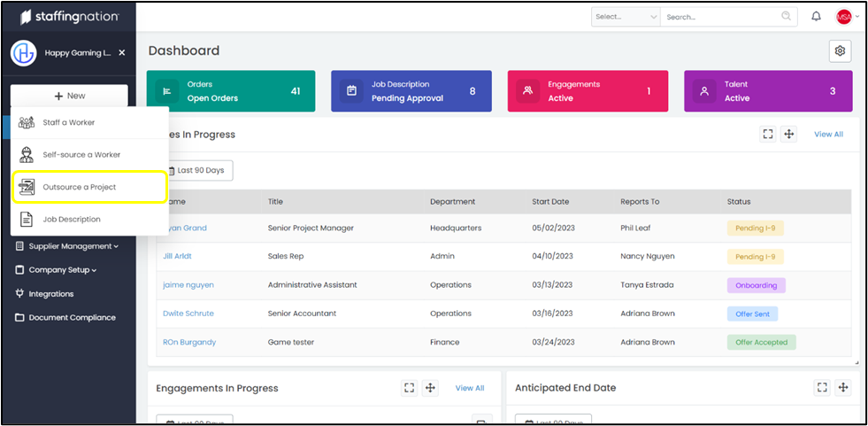
Task: Select Self-source a Worker menu item
Action: [x=89, y=155]
